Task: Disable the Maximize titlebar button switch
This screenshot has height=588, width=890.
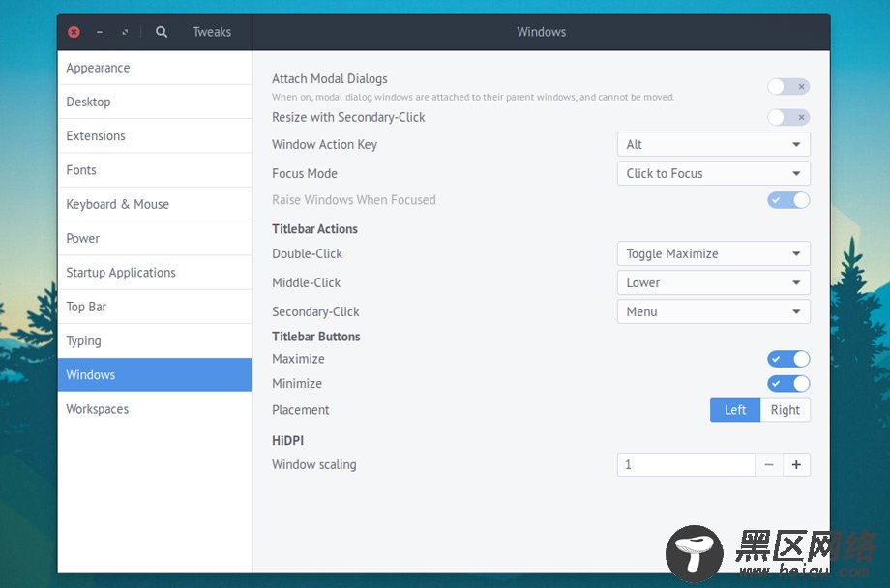Action: [x=788, y=359]
